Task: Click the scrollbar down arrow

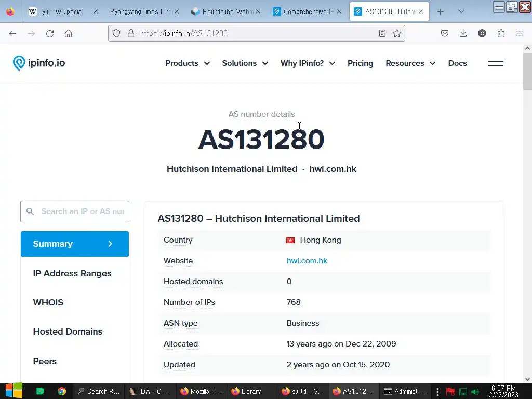Action: (527, 379)
